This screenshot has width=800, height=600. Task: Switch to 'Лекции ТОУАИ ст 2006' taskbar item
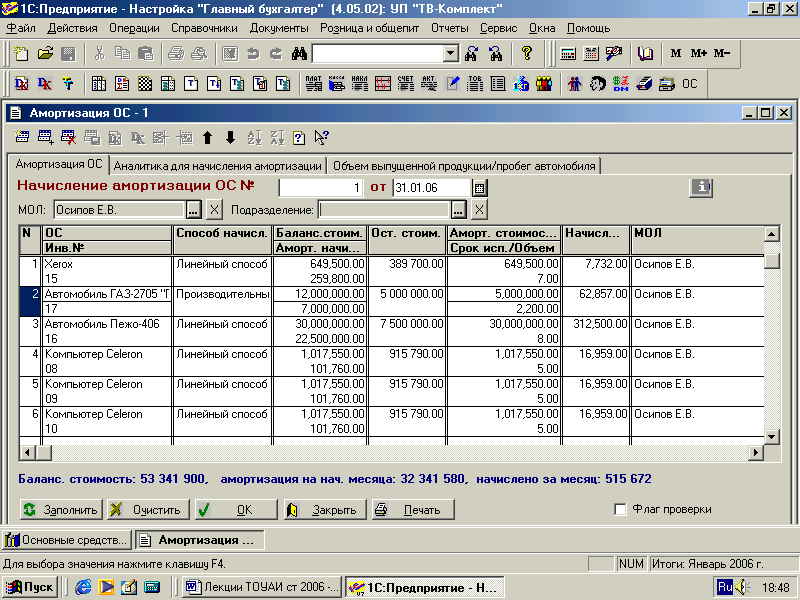click(x=263, y=587)
